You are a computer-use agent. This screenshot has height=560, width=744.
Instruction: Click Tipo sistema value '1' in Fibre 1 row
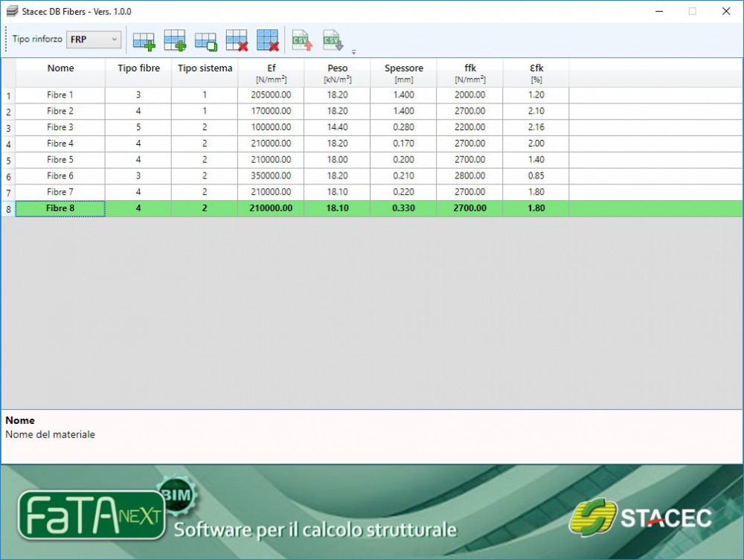(205, 95)
